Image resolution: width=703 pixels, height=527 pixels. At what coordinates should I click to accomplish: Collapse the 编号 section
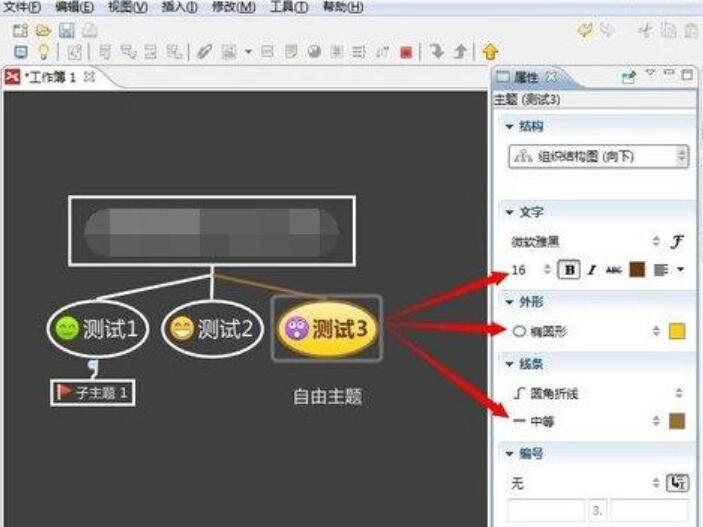tap(509, 454)
